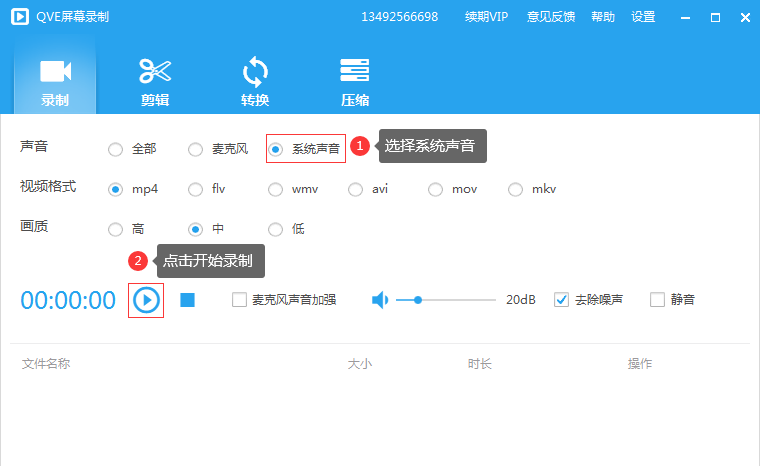Image resolution: width=760 pixels, height=466 pixels.
Task: Enable 麦克风声音加强 checkbox
Action: tap(239, 300)
